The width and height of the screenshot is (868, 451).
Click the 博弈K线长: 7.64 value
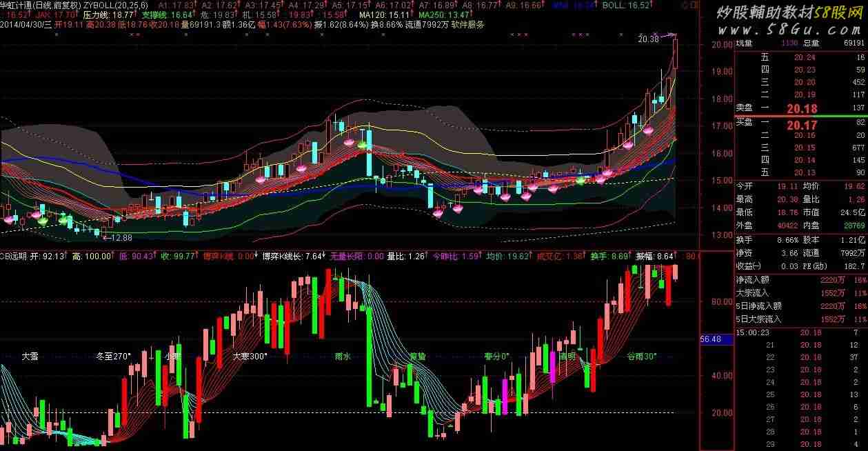(x=292, y=256)
